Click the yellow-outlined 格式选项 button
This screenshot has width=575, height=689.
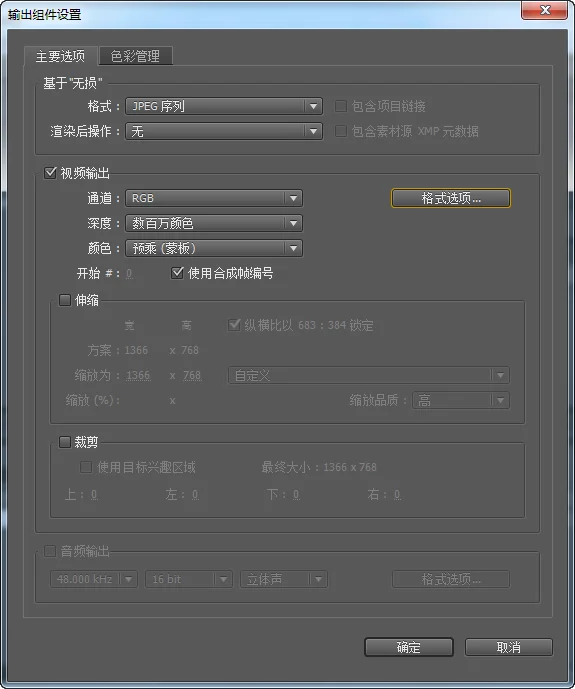[451, 198]
